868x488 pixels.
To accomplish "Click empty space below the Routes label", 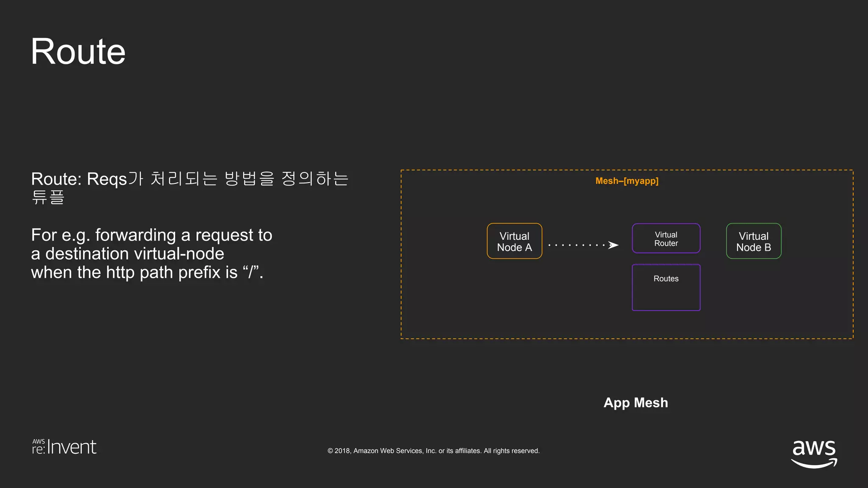I will pos(666,298).
